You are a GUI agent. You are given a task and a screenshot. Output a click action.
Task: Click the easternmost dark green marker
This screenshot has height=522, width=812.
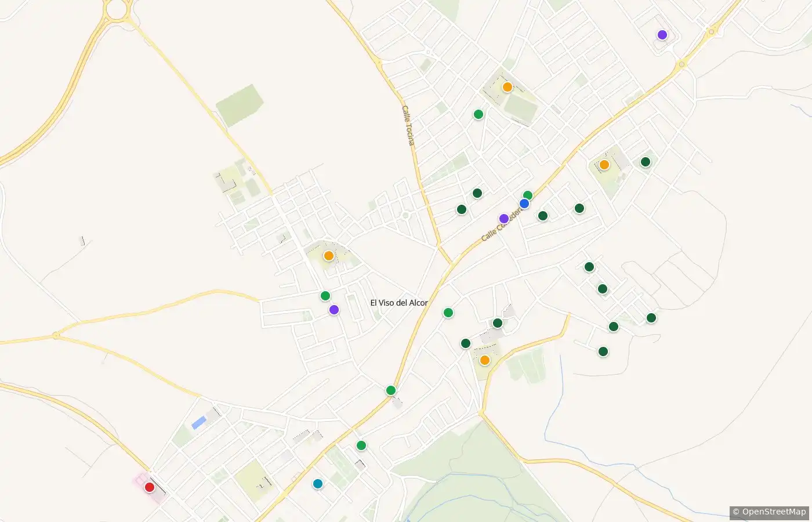click(651, 318)
